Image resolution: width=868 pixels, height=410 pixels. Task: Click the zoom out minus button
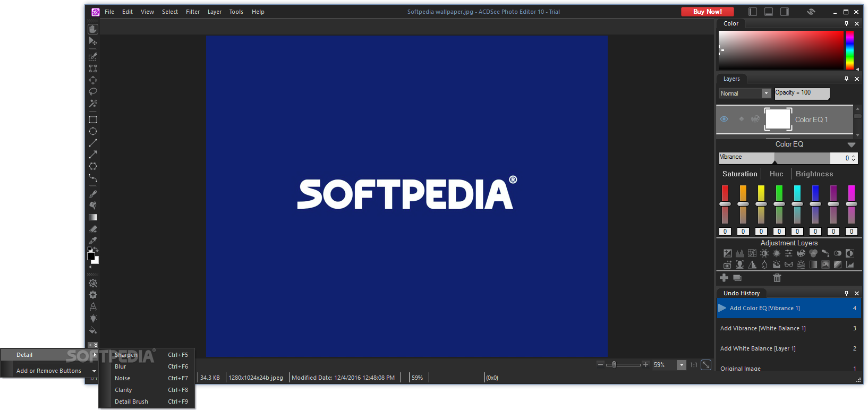point(600,364)
